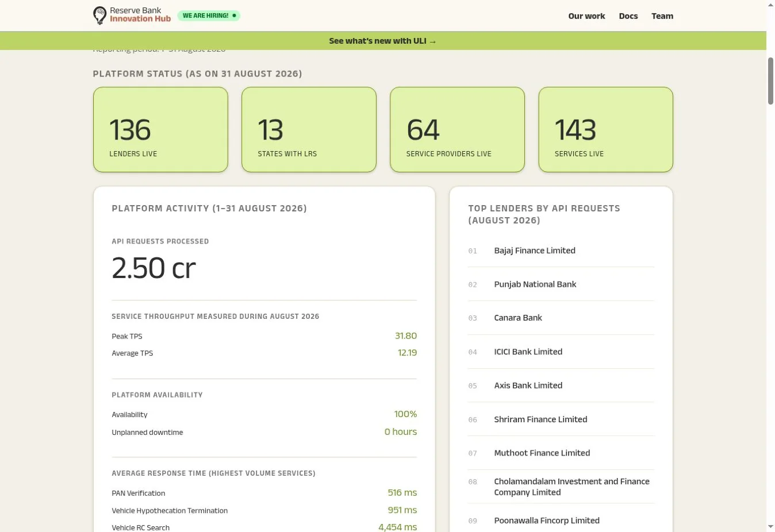Click the scrollbar down arrow

pos(770,527)
